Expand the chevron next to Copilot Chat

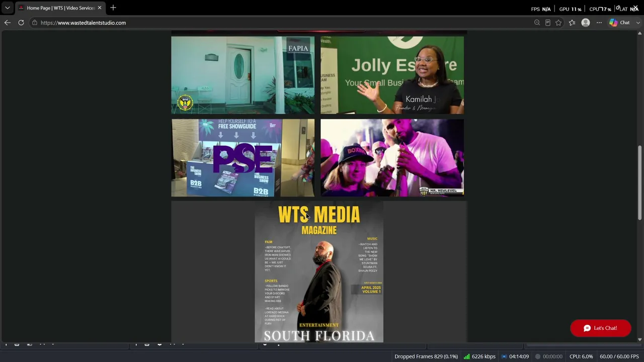638,23
